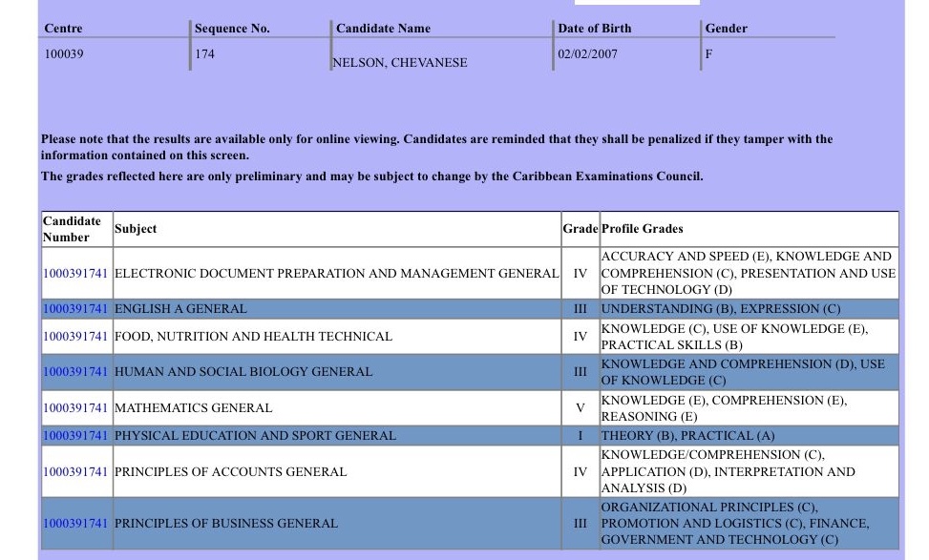
Task: Select the subject ENGLISH A GENERAL
Action: (180, 309)
